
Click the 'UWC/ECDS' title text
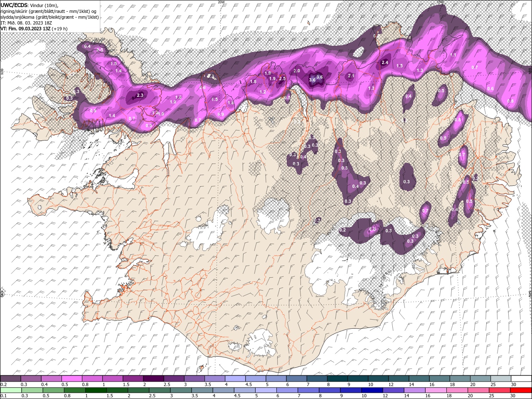tap(14, 5)
